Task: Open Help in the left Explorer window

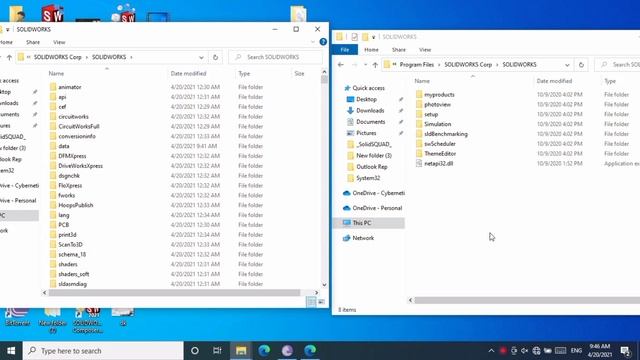Action: point(323,42)
